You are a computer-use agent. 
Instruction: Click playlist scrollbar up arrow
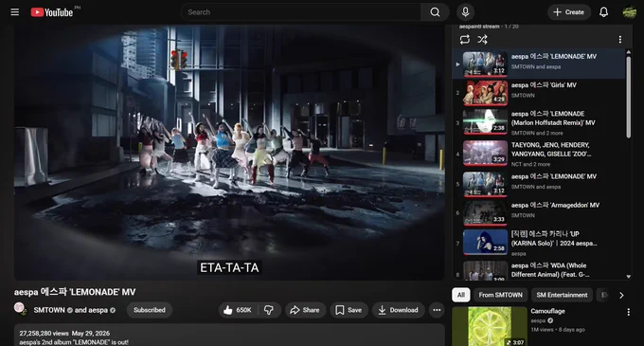tap(628, 52)
